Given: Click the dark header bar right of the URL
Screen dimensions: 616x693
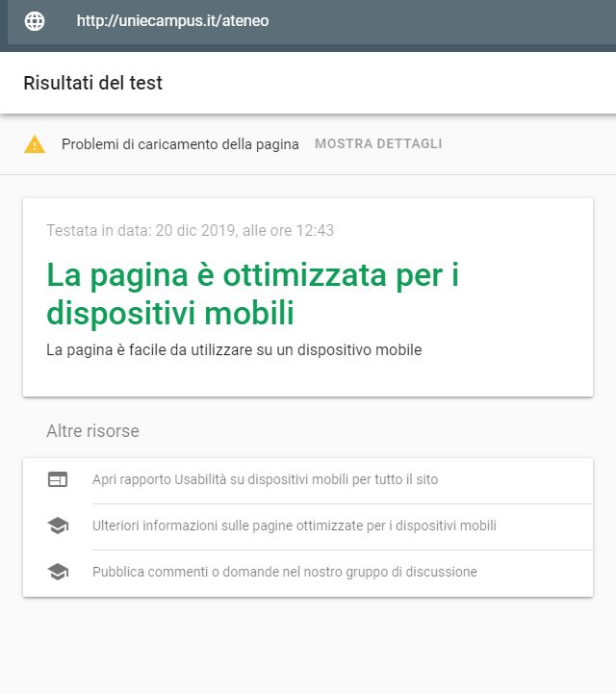Looking at the screenshot, I should 442,22.
